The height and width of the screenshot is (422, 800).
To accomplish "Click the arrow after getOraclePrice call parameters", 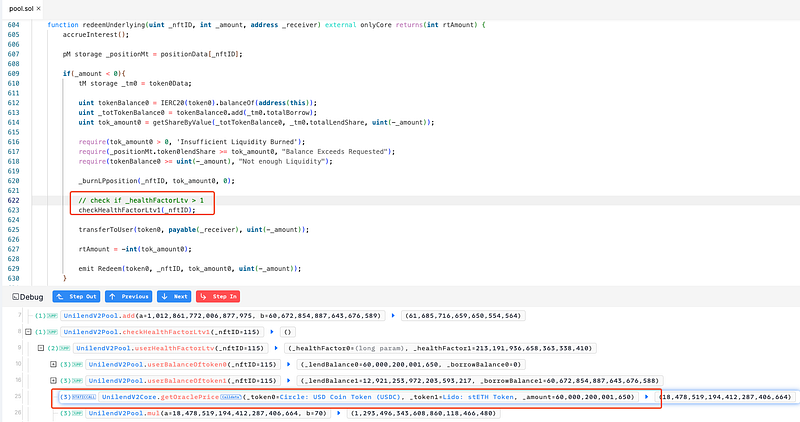I will click(646, 398).
